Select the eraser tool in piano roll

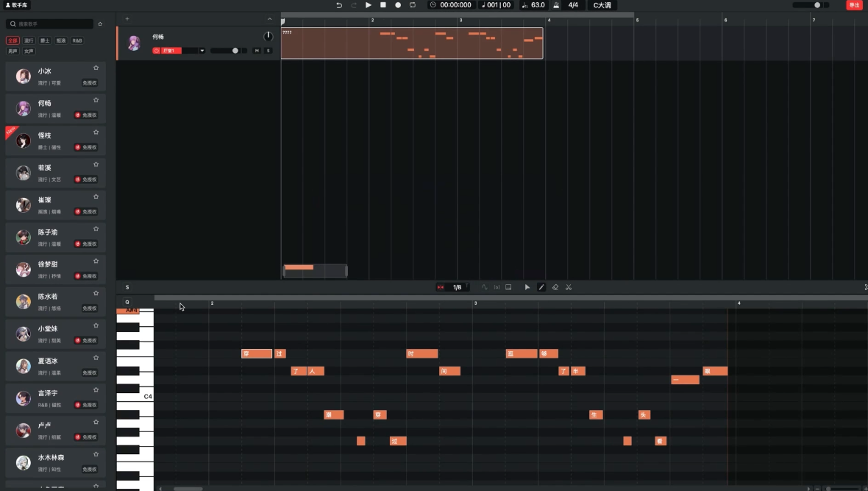point(555,287)
